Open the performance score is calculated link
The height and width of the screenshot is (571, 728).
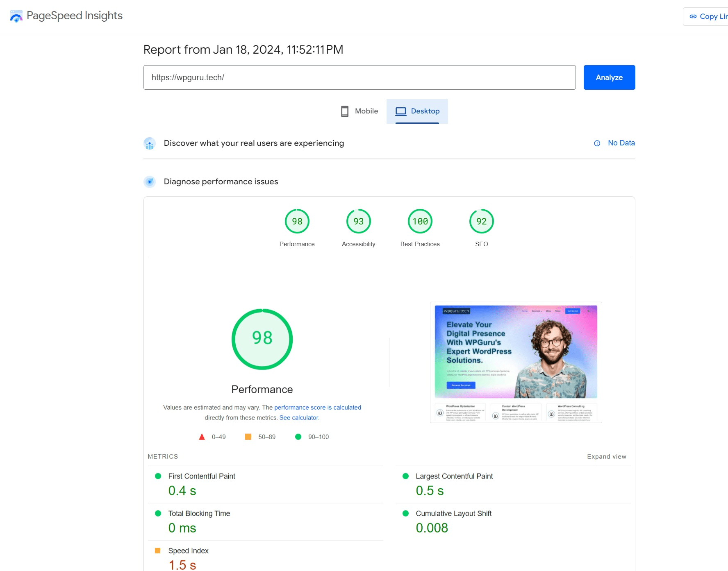[318, 408]
